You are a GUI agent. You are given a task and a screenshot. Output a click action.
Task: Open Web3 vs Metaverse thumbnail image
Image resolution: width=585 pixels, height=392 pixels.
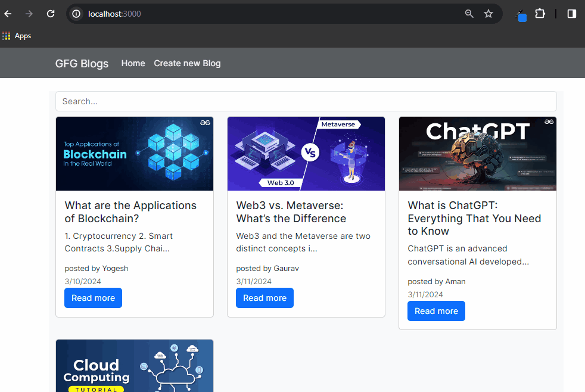[306, 154]
